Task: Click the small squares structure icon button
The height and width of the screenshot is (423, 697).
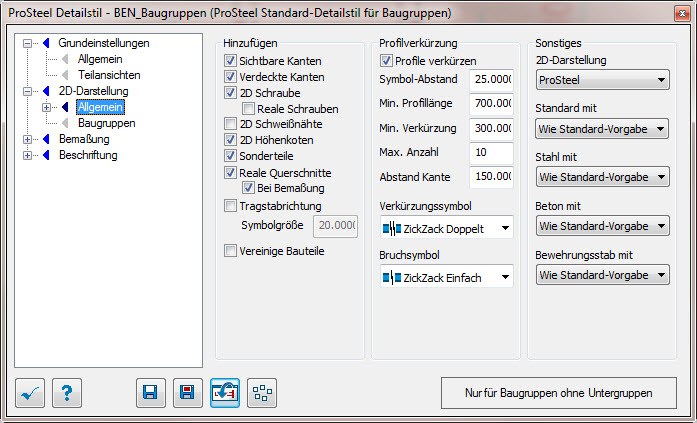Action: point(262,393)
